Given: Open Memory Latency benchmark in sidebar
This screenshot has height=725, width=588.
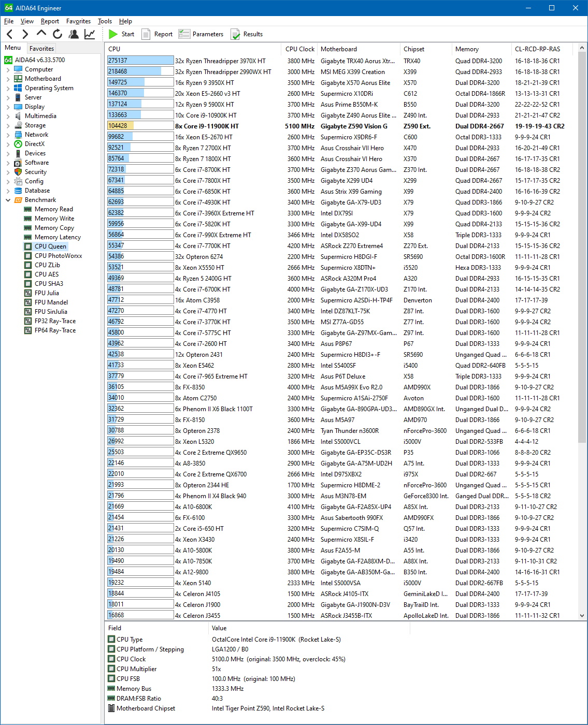Looking at the screenshot, I should coord(58,237).
